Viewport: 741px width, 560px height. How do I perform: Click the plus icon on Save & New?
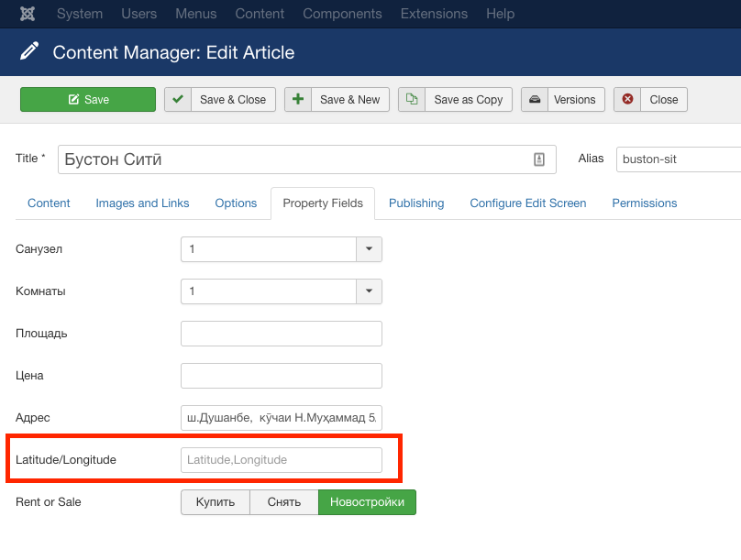tap(298, 100)
